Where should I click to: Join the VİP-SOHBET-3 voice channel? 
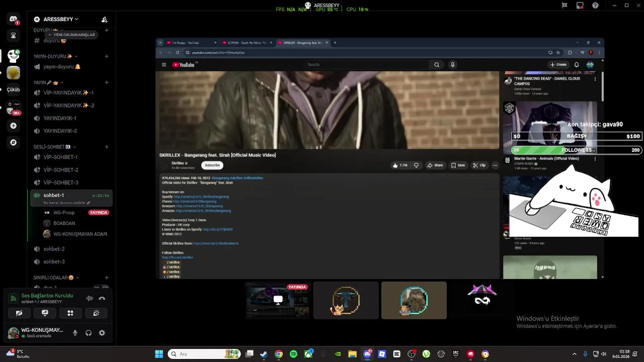70,183
